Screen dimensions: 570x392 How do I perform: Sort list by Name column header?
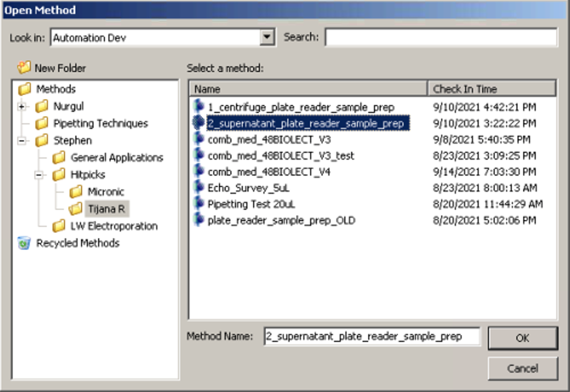point(308,89)
